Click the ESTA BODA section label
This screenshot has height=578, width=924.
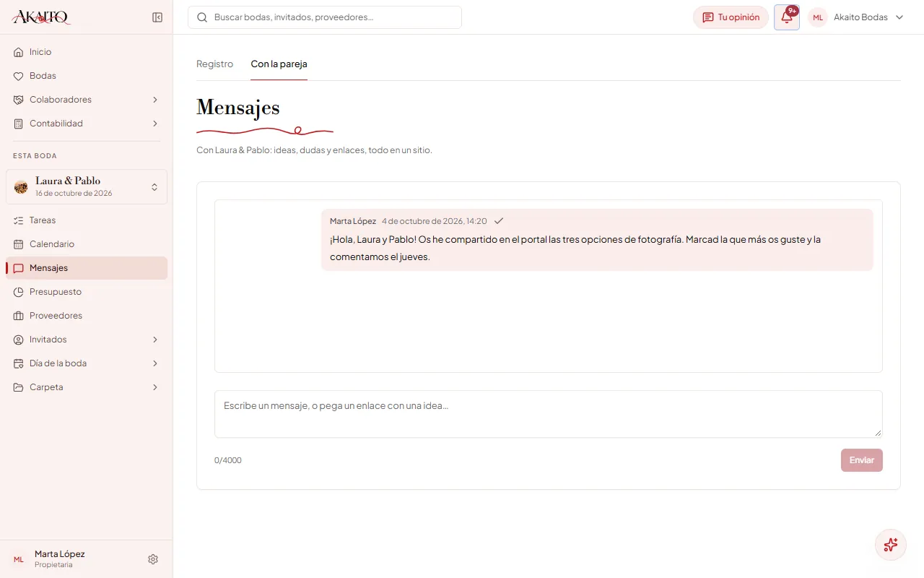35,156
